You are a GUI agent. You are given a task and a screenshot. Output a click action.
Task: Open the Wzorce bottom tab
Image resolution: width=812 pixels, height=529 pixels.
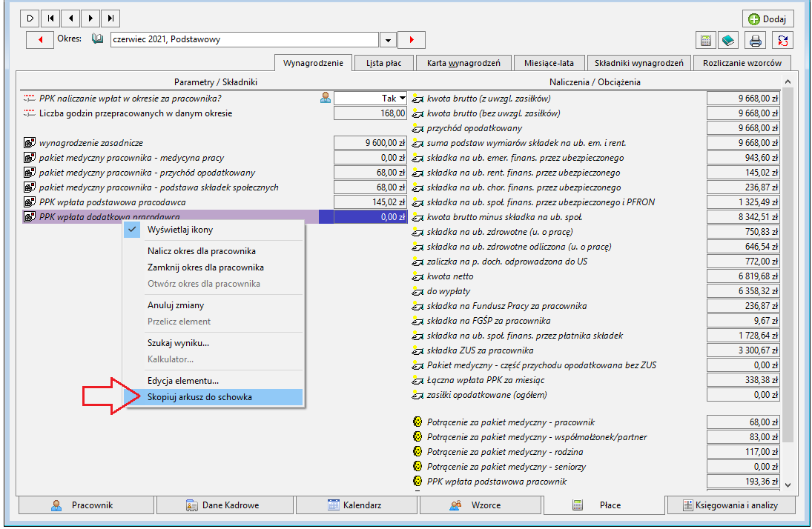pyautogui.click(x=481, y=505)
